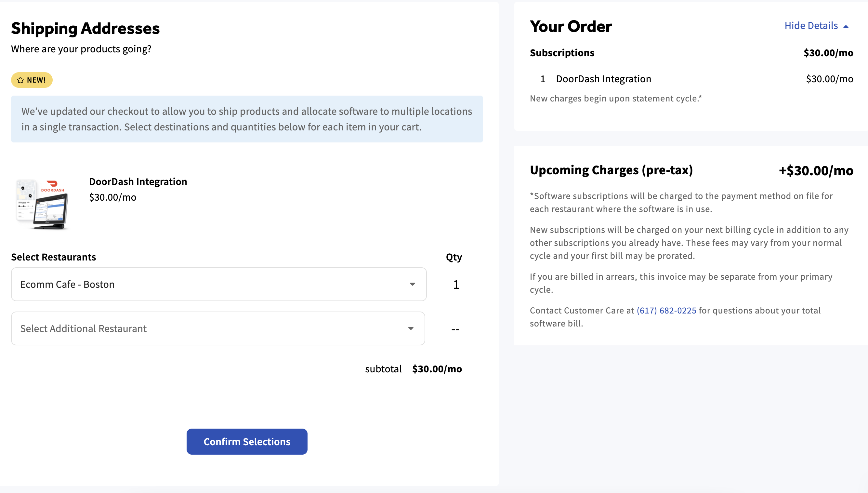Image resolution: width=868 pixels, height=493 pixels.
Task: Click the empty quantity dashes field
Action: click(455, 329)
